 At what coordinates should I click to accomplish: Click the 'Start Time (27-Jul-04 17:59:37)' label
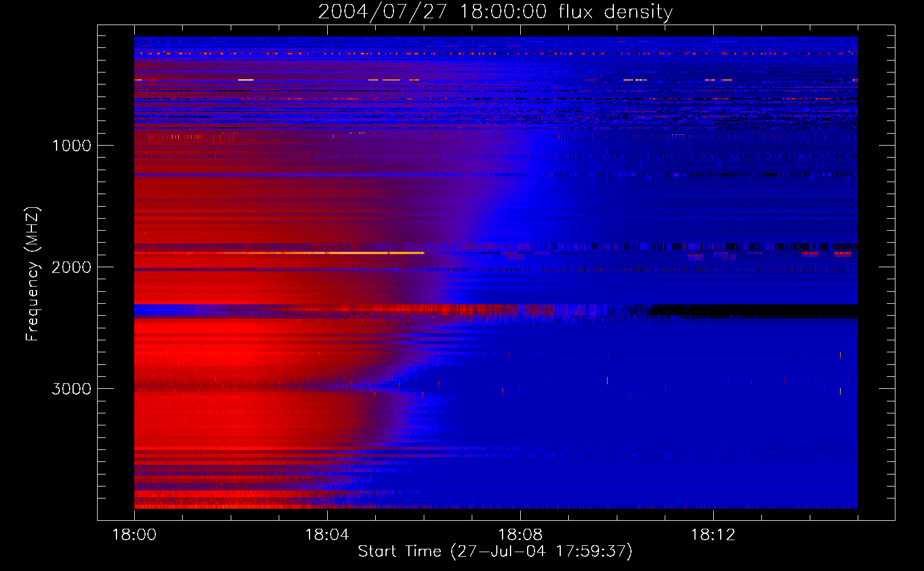495,552
